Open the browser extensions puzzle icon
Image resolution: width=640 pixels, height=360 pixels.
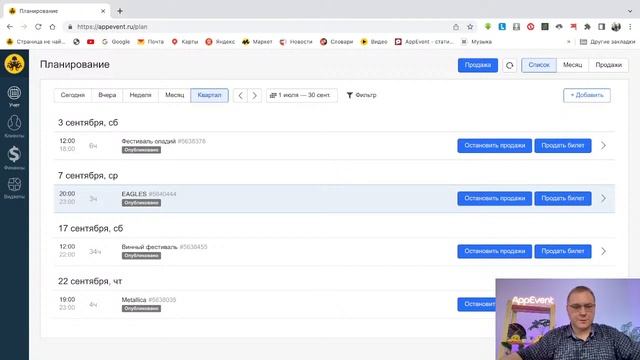click(x=587, y=27)
